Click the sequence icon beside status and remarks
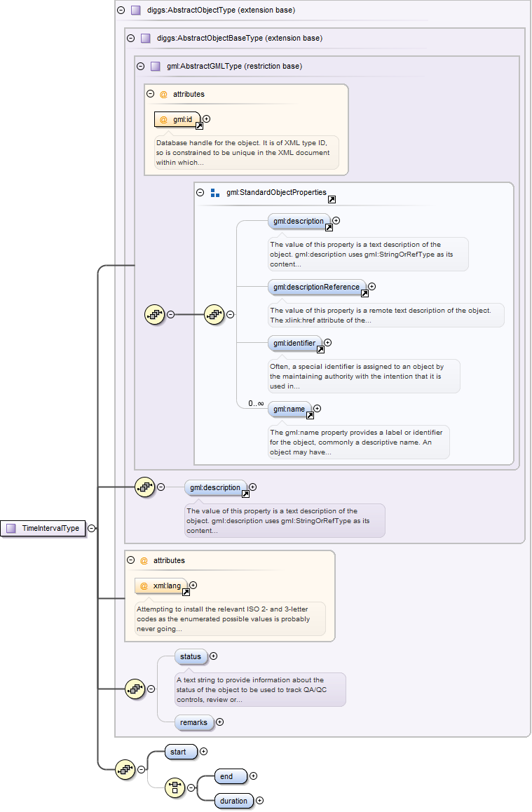Image resolution: width=532 pixels, height=812 pixels. 135,689
